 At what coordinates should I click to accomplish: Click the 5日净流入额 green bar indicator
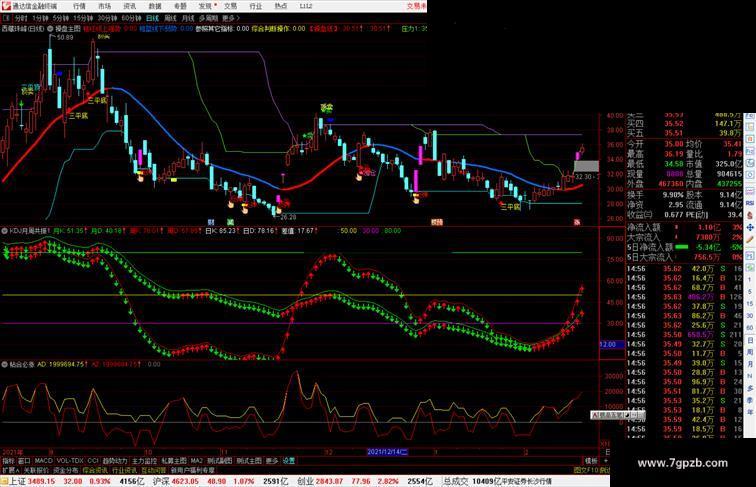tap(681, 247)
